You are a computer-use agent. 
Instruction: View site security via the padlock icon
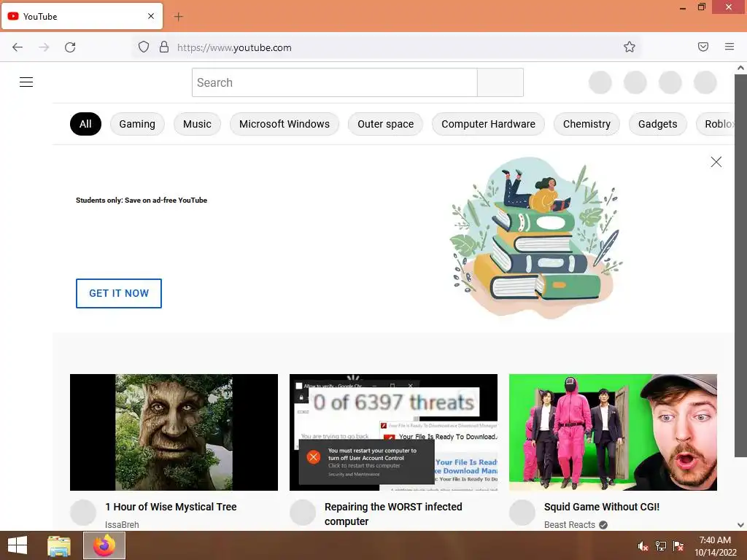click(164, 47)
